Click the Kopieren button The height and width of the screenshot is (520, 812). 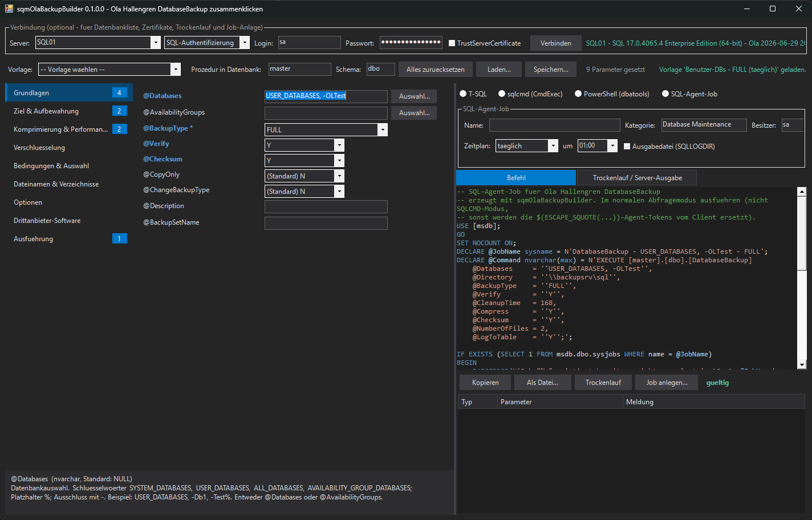tap(485, 382)
